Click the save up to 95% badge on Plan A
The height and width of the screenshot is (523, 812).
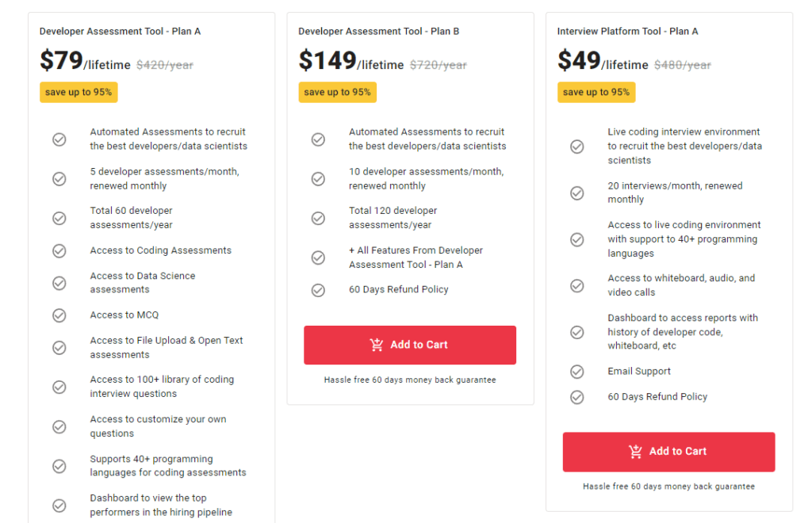click(x=79, y=92)
